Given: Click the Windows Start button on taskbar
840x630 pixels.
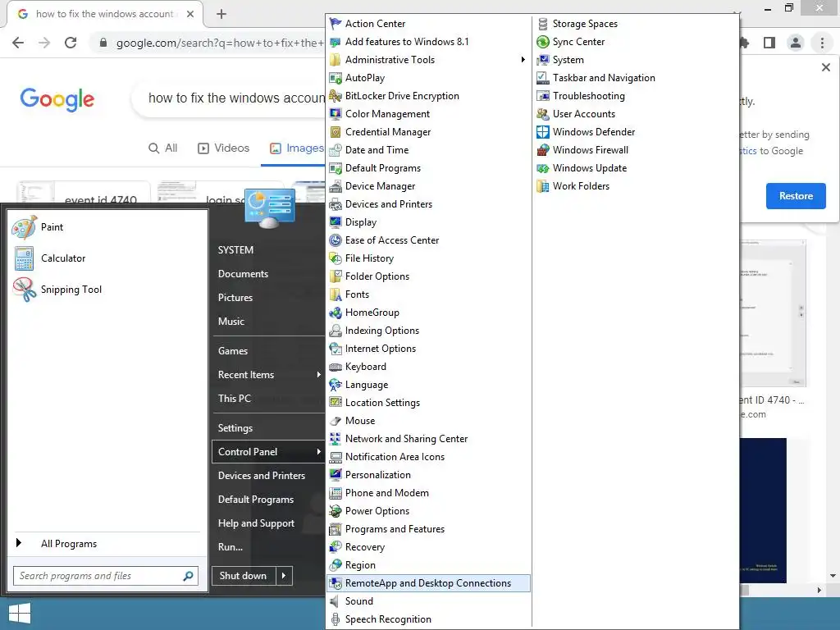Looking at the screenshot, I should 20,614.
